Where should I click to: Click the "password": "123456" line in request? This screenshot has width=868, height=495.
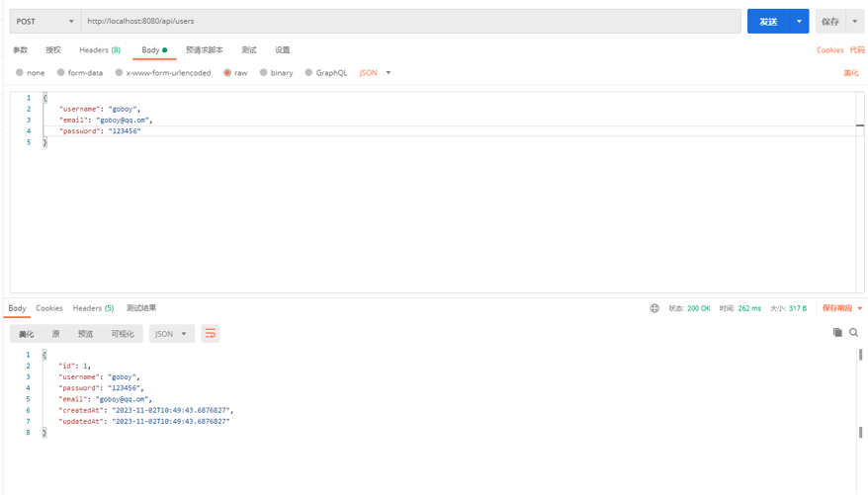click(100, 131)
